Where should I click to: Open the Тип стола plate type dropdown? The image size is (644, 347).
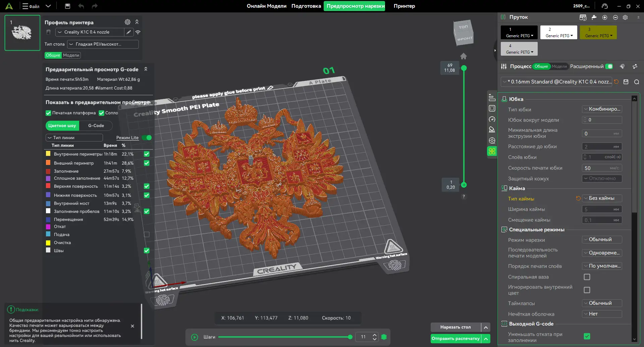click(x=103, y=44)
